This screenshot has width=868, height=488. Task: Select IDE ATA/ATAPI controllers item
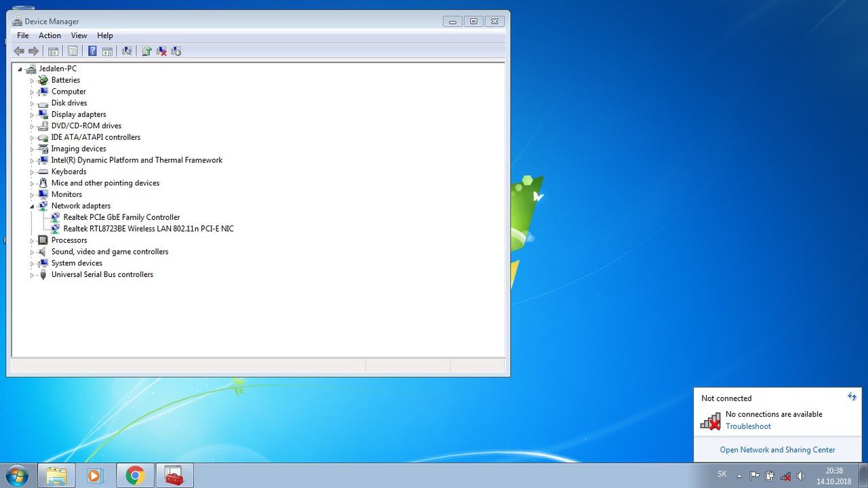(96, 137)
